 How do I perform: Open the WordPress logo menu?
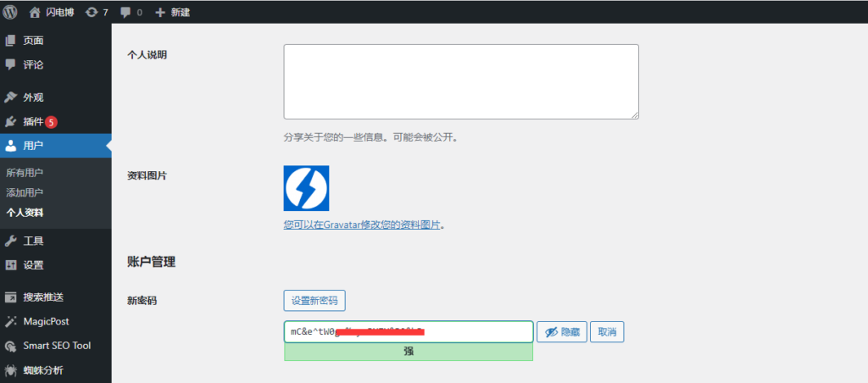tap(10, 12)
